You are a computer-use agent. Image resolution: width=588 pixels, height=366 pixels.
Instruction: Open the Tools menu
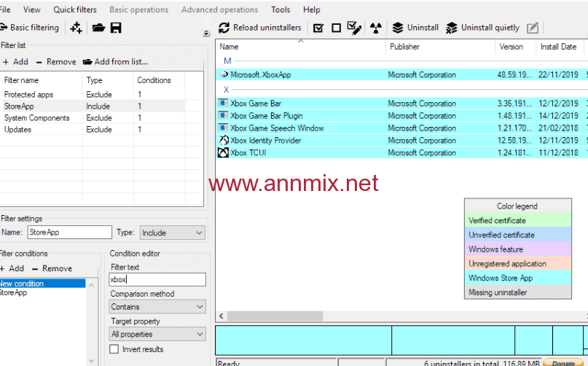pos(281,9)
